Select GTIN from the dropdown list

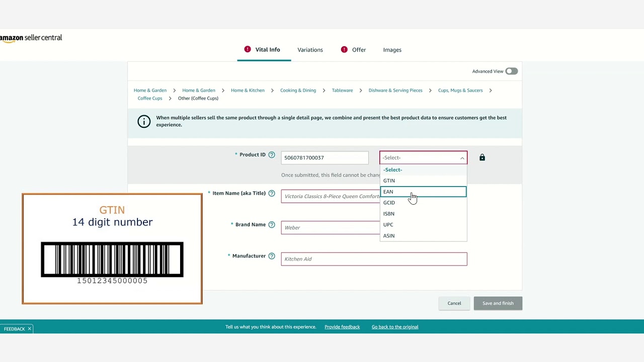tap(423, 180)
